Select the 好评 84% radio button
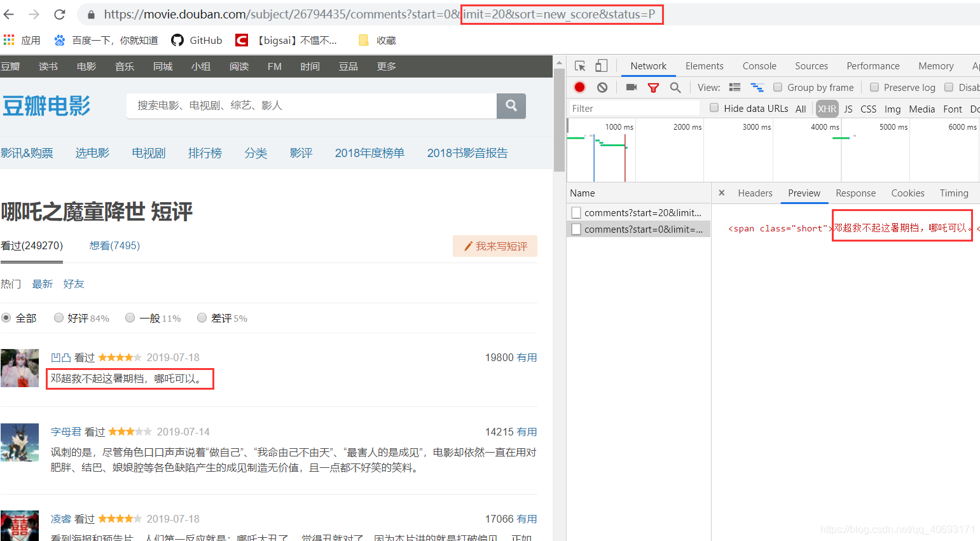 click(x=59, y=317)
